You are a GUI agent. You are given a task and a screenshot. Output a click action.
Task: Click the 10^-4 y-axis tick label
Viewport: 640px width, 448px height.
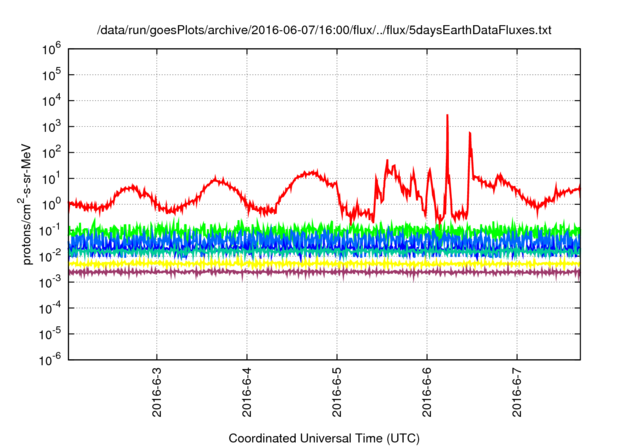click(51, 308)
